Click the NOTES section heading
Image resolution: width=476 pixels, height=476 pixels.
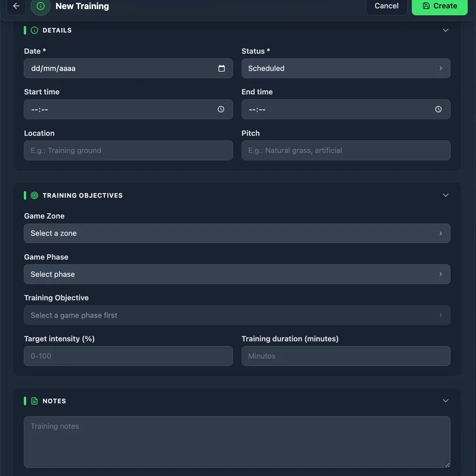point(54,401)
